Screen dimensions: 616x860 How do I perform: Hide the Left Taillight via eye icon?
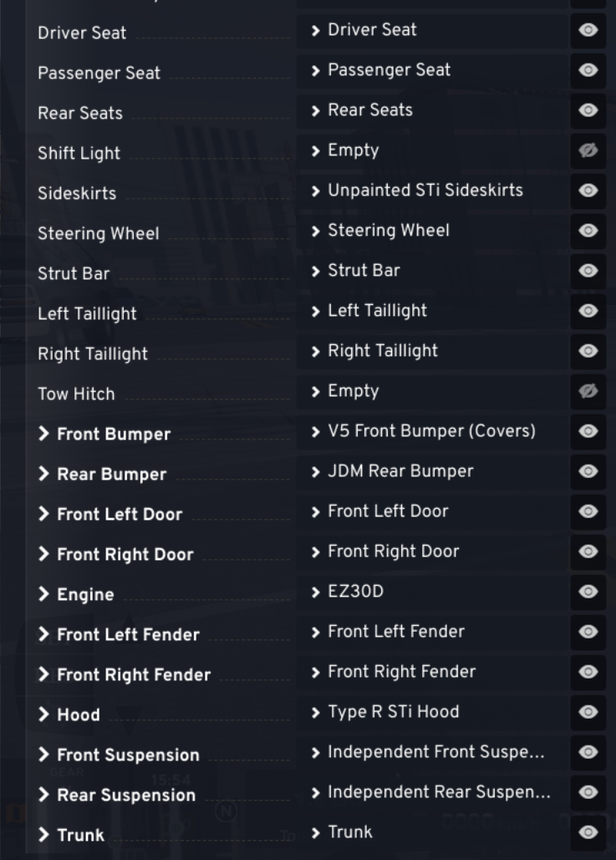[588, 311]
